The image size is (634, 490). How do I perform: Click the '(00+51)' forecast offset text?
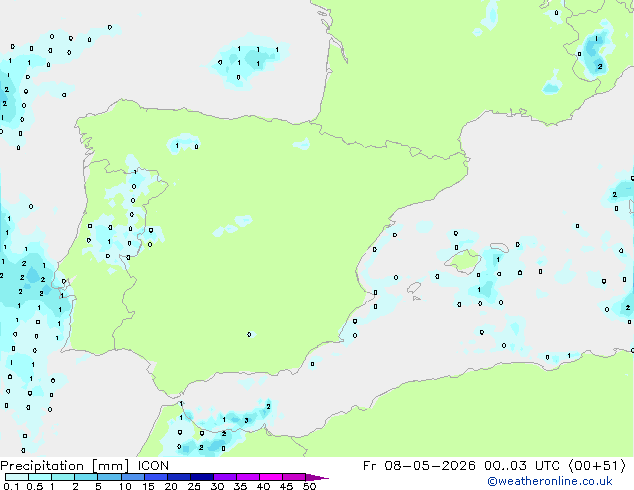pyautogui.click(x=597, y=466)
